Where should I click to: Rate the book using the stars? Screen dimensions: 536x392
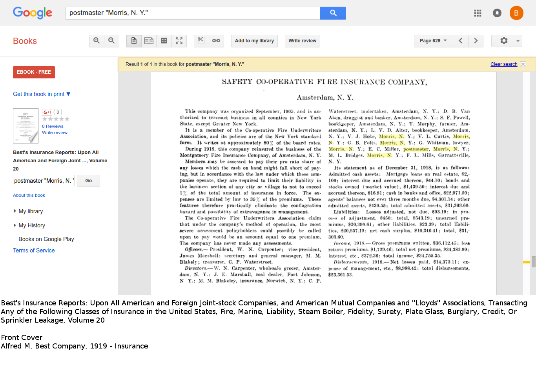(56, 119)
